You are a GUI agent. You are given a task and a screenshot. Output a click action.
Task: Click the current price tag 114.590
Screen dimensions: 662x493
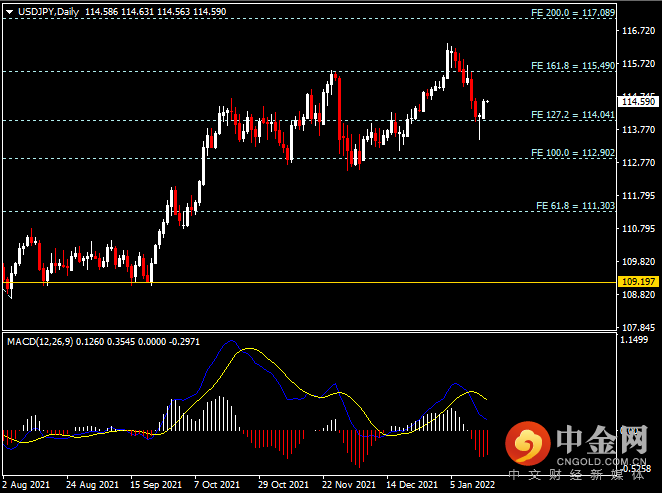coord(638,102)
